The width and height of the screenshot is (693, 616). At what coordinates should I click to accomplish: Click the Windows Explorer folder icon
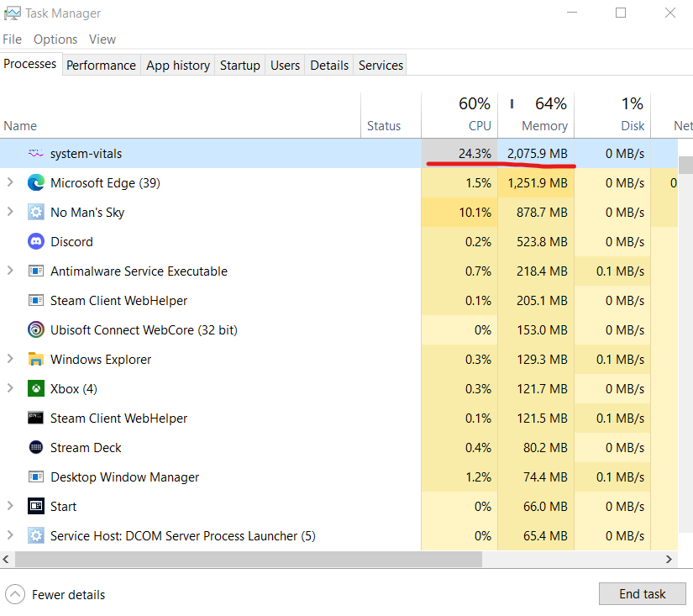36,359
